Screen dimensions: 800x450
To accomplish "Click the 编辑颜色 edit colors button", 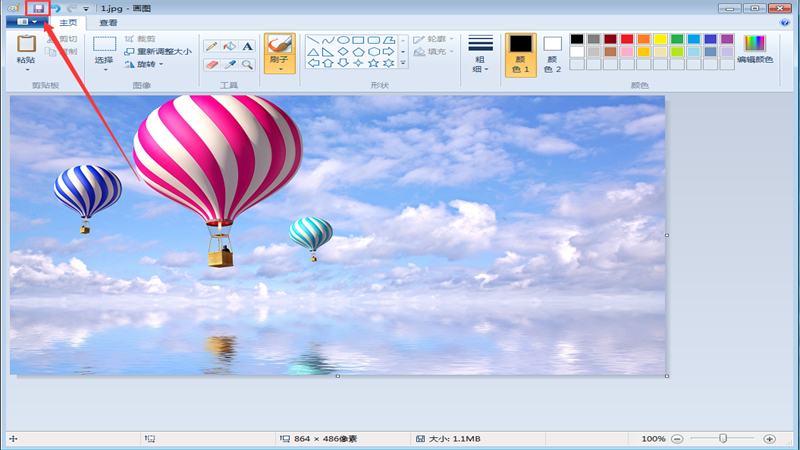I will [755, 48].
